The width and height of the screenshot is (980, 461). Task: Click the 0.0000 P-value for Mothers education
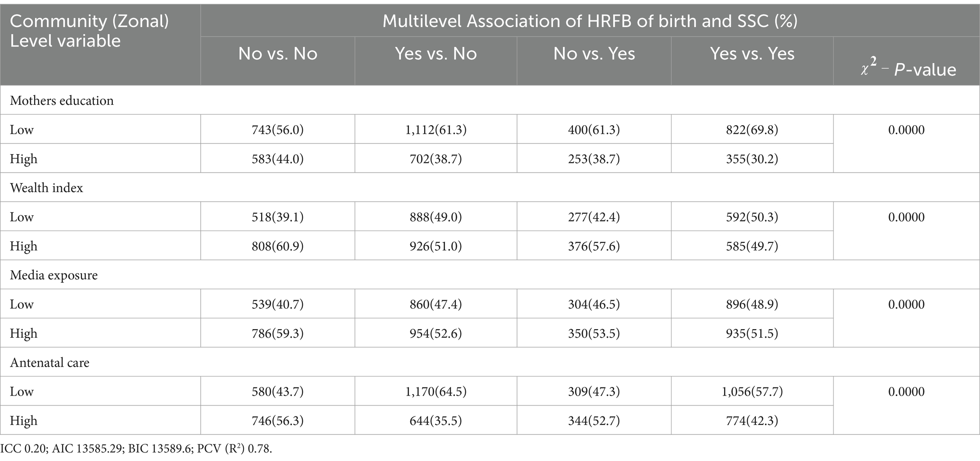[x=906, y=130]
